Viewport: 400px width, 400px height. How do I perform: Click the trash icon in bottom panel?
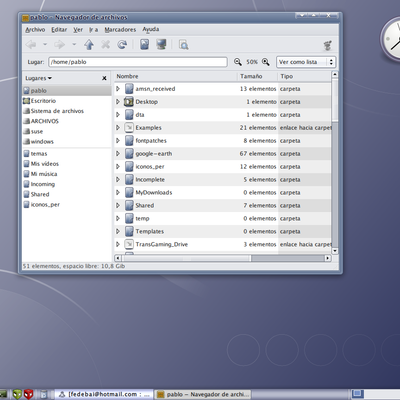coord(44,395)
